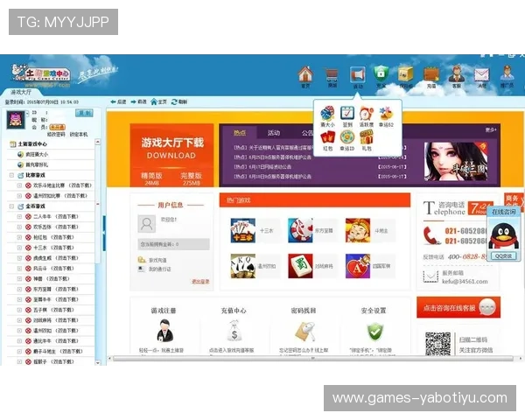Switch to the 热点 news tab

coord(240,133)
